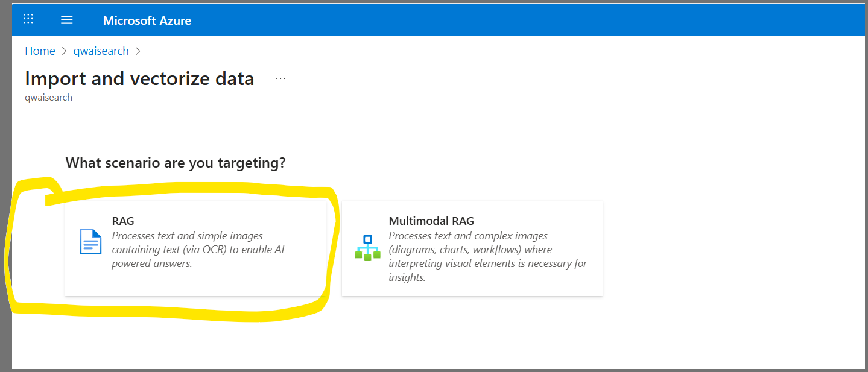Click the Microsoft Azure logo text

tap(147, 20)
